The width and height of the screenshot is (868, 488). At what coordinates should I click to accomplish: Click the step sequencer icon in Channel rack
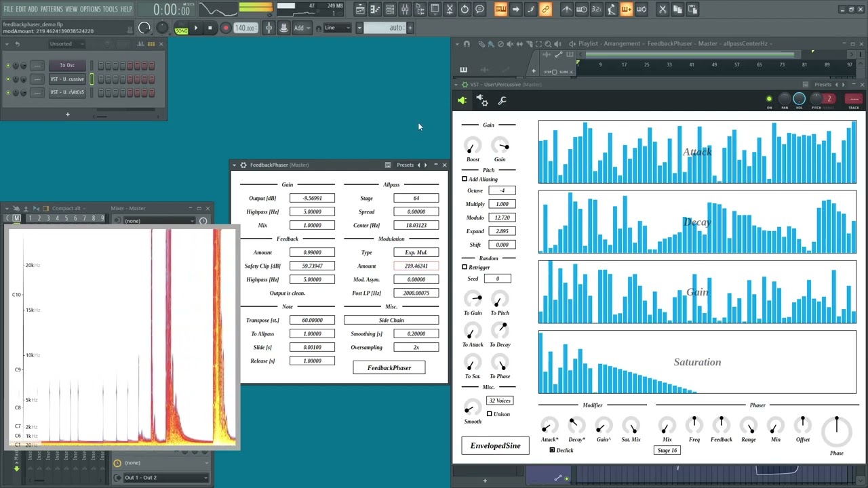(x=151, y=44)
